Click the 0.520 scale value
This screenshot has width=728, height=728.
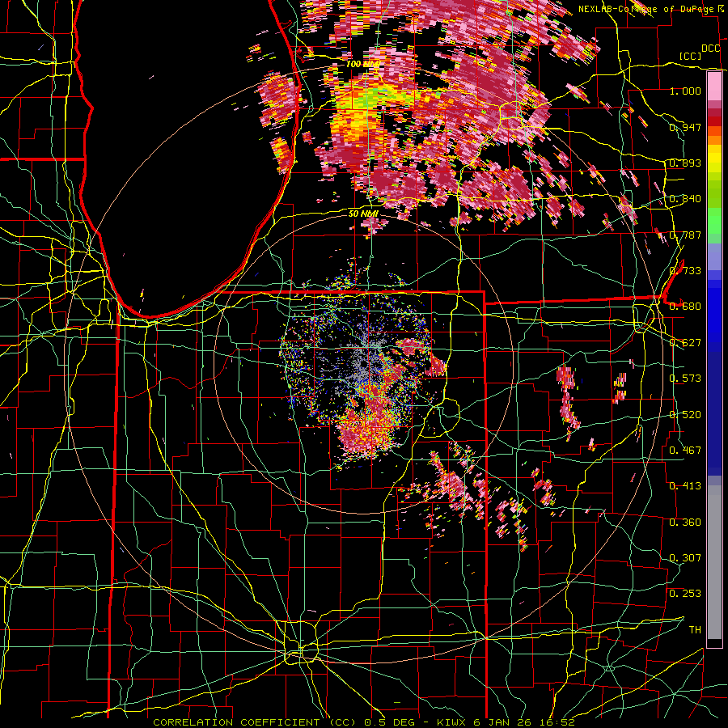tap(685, 415)
